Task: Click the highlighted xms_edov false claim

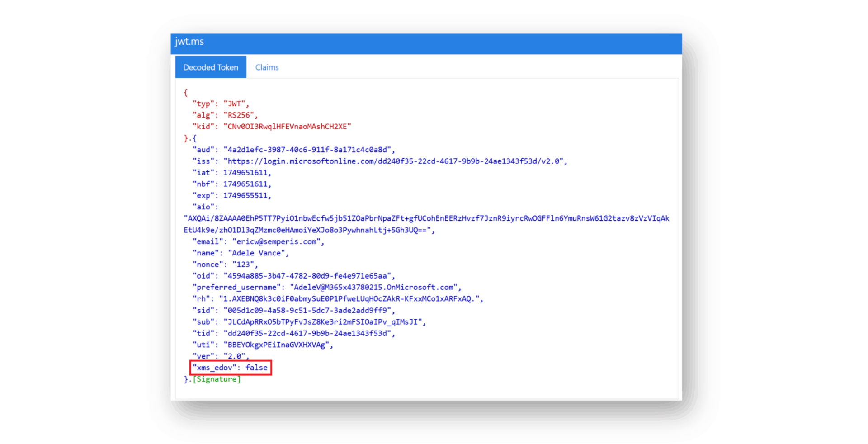Action: (231, 368)
